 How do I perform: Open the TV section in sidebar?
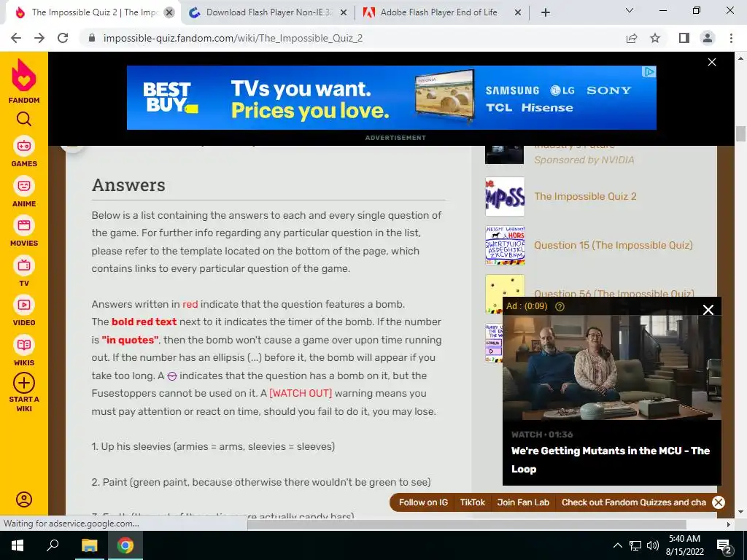24,271
